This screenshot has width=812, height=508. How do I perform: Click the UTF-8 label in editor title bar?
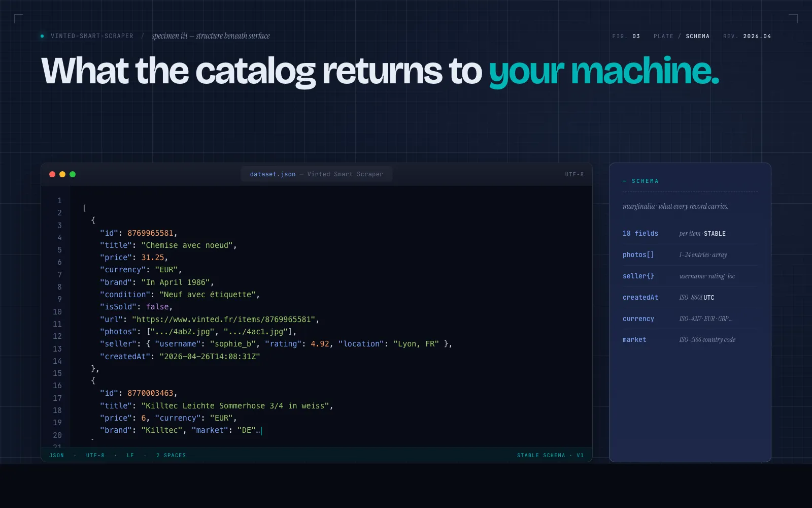click(x=574, y=174)
